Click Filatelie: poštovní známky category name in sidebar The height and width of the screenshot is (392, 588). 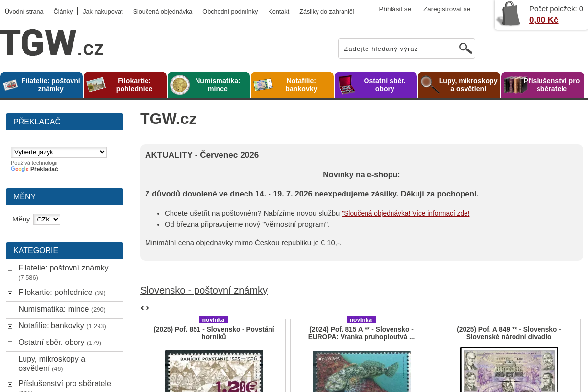[63, 268]
